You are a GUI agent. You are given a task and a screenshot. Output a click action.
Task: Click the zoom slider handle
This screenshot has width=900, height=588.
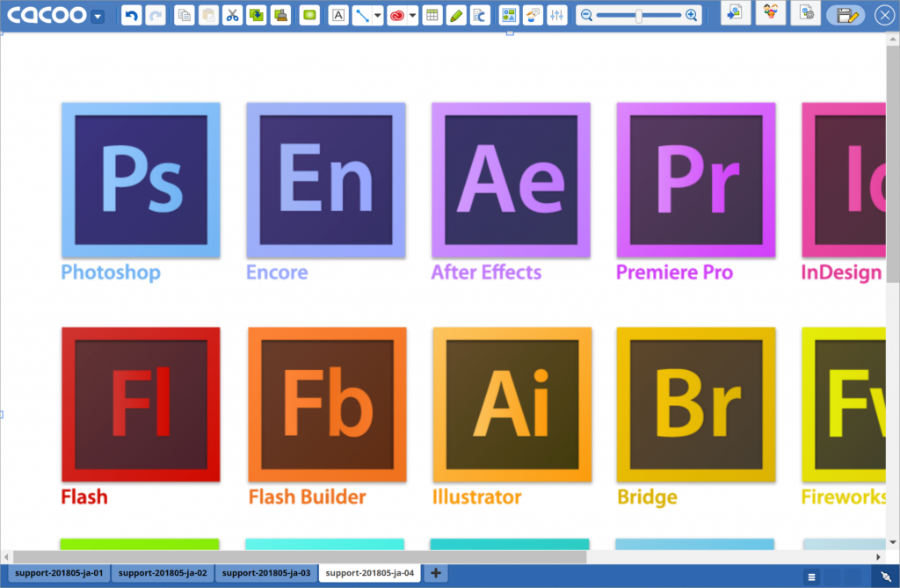click(639, 15)
